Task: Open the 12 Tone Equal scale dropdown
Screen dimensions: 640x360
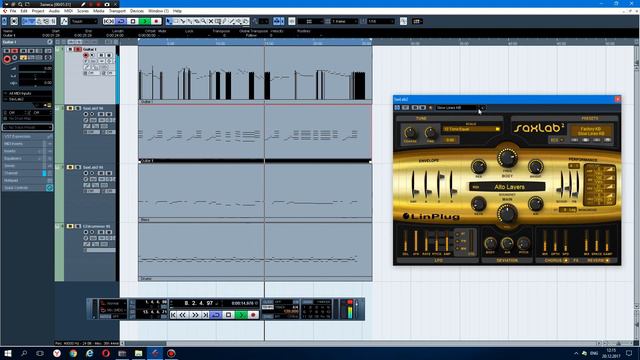Action: (x=471, y=129)
